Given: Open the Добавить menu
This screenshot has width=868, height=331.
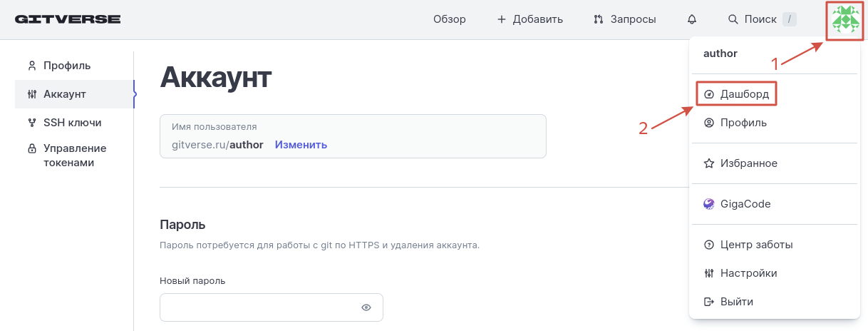Looking at the screenshot, I should tap(529, 19).
